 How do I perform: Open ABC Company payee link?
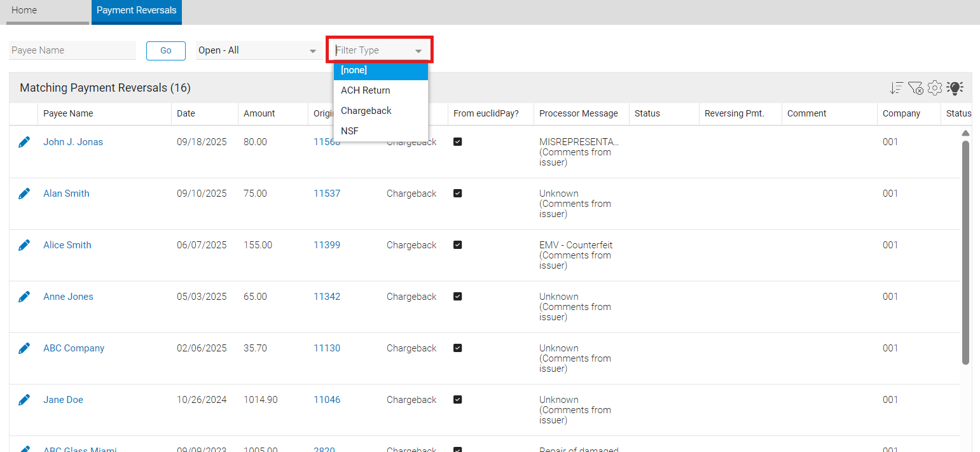(74, 348)
